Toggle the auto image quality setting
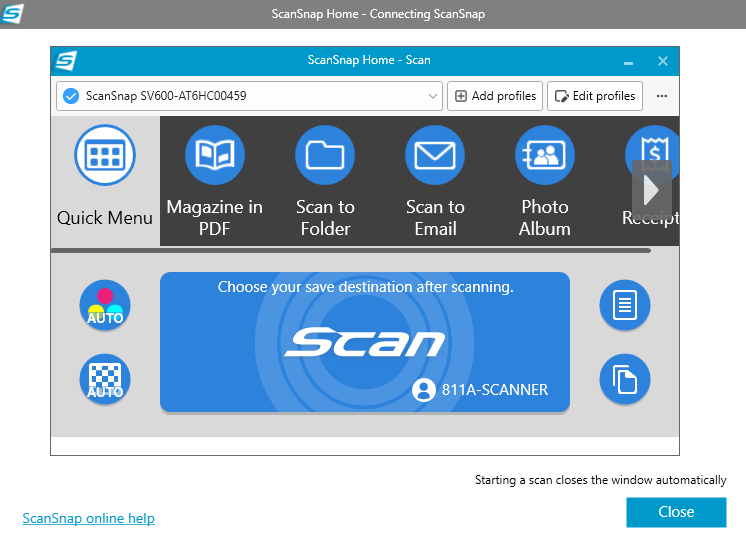The width and height of the screenshot is (746, 546). click(105, 380)
